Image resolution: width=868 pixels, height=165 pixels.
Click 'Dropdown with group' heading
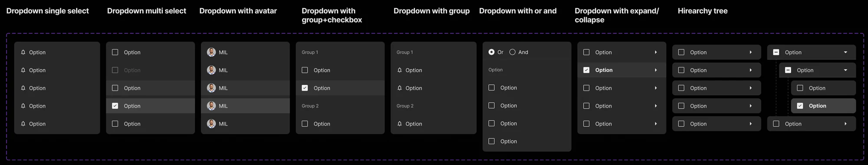[x=431, y=11]
